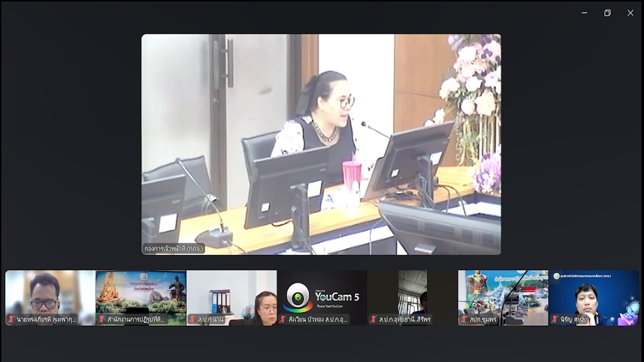Open สำนักงานการปฏิรูปที่ดิน participant video thumbnail
Screen dimensions: 644x362
point(141,294)
